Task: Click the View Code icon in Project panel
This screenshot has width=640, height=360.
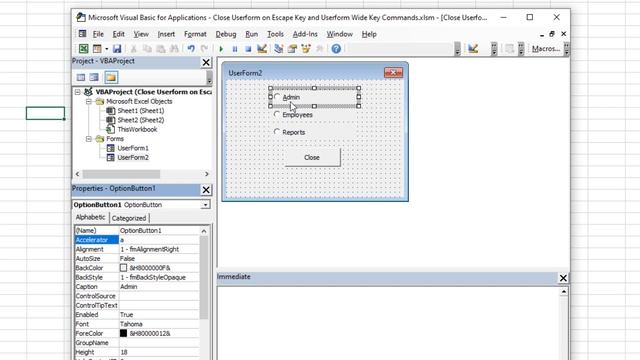Action: pos(81,77)
